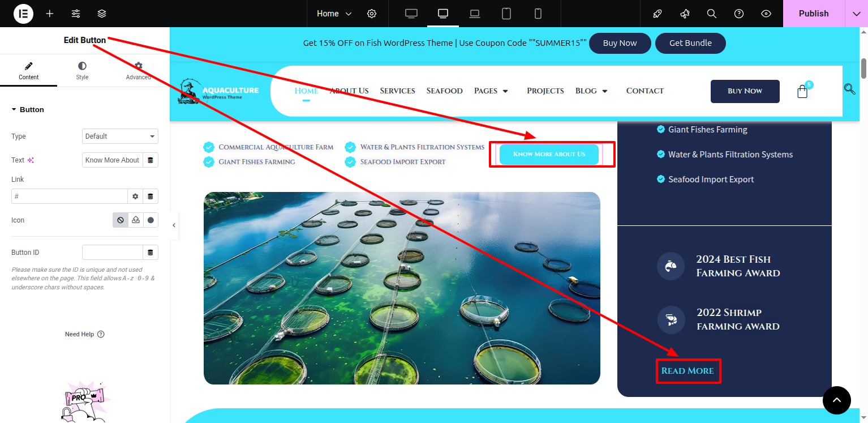Click the Read More link
This screenshot has width=868, height=423.
687,371
